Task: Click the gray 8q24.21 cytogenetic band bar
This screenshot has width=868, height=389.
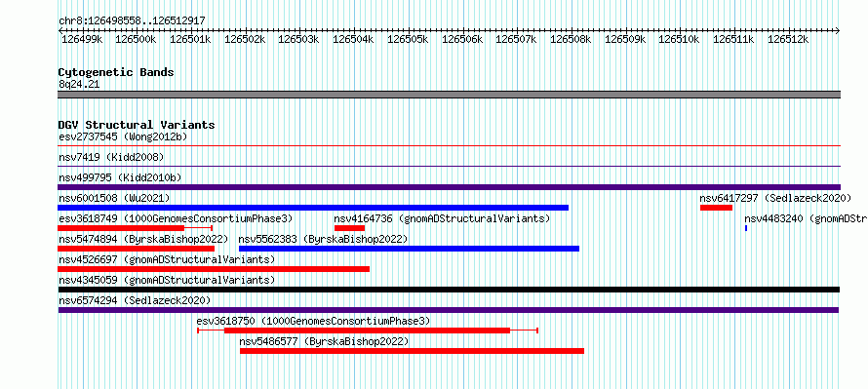Action: (449, 95)
